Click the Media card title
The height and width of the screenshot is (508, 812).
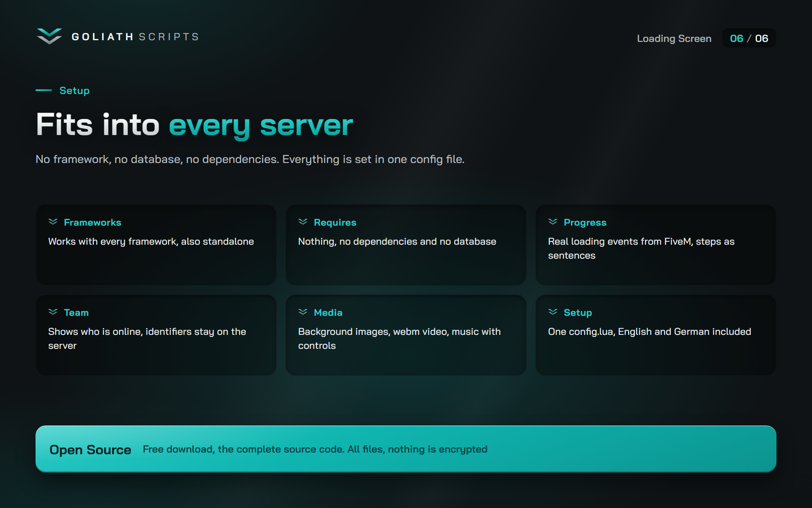(328, 312)
